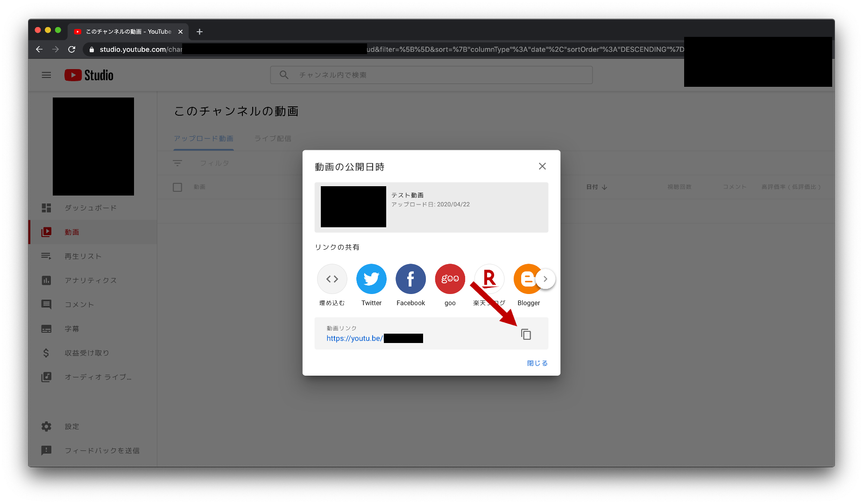Go forward with the browser forward arrow
This screenshot has height=504, width=863.
click(56, 49)
